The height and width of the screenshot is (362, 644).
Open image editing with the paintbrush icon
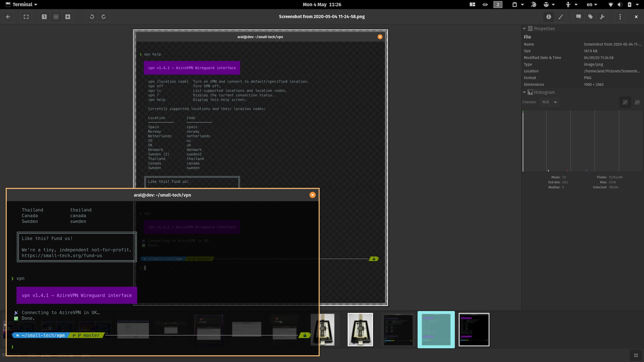[561, 16]
